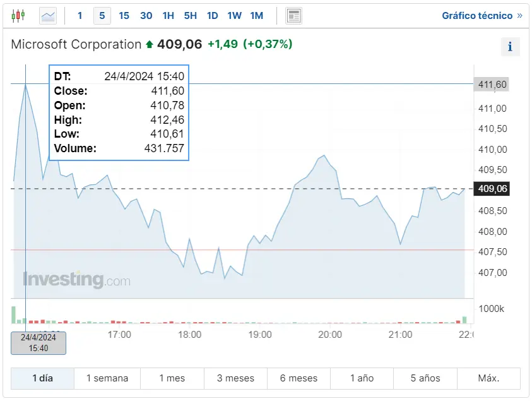Choose the 1H interval

click(x=168, y=16)
